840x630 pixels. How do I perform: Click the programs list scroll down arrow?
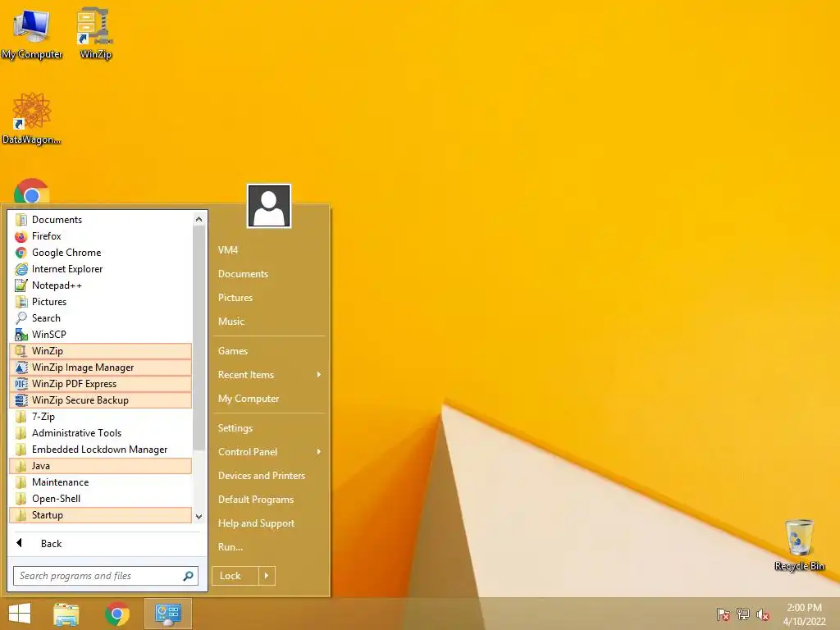coord(199,517)
